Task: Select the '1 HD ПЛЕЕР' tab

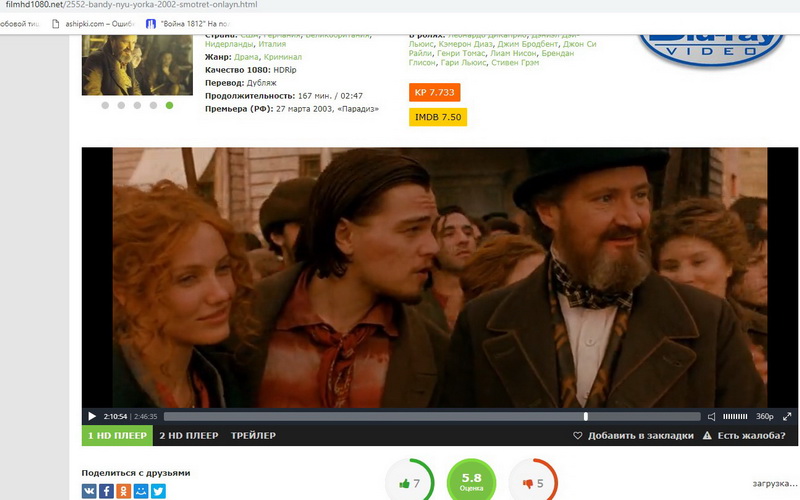Action: pos(117,436)
